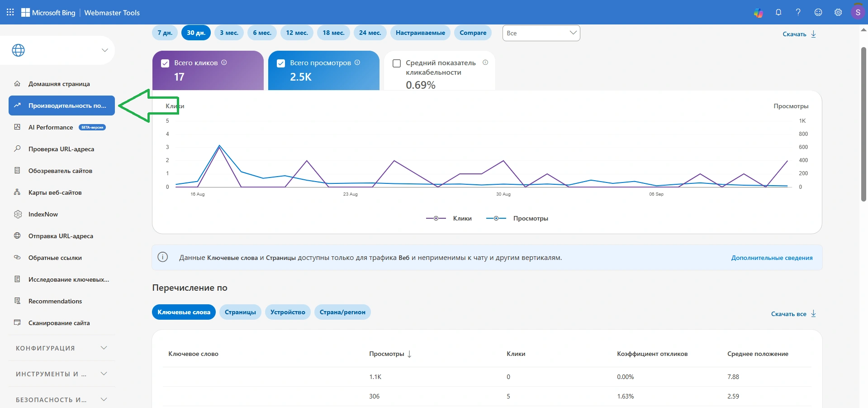Open the Microsoft apps grid launcher

[10, 12]
